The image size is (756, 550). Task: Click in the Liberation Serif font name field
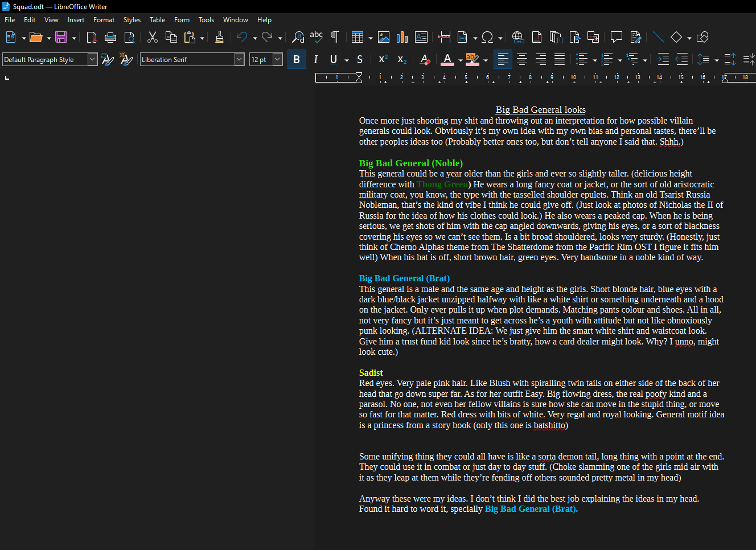pos(187,59)
